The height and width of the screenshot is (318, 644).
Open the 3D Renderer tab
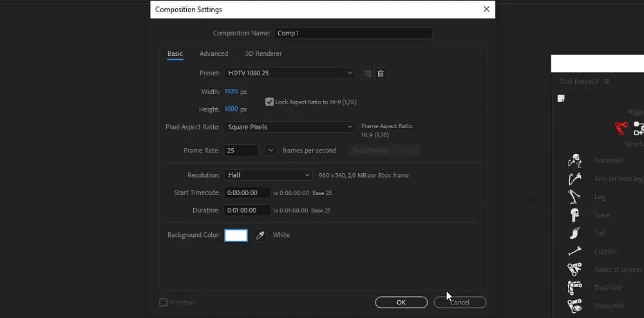[x=263, y=54]
